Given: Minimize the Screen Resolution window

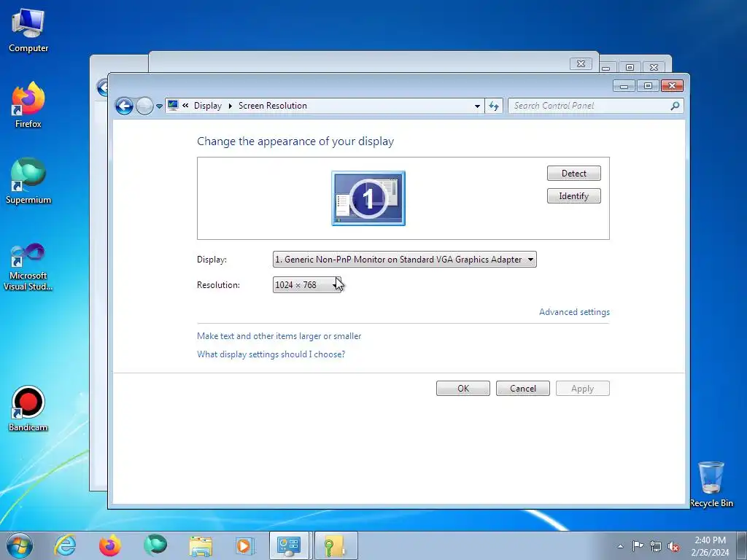Looking at the screenshot, I should pyautogui.click(x=624, y=86).
